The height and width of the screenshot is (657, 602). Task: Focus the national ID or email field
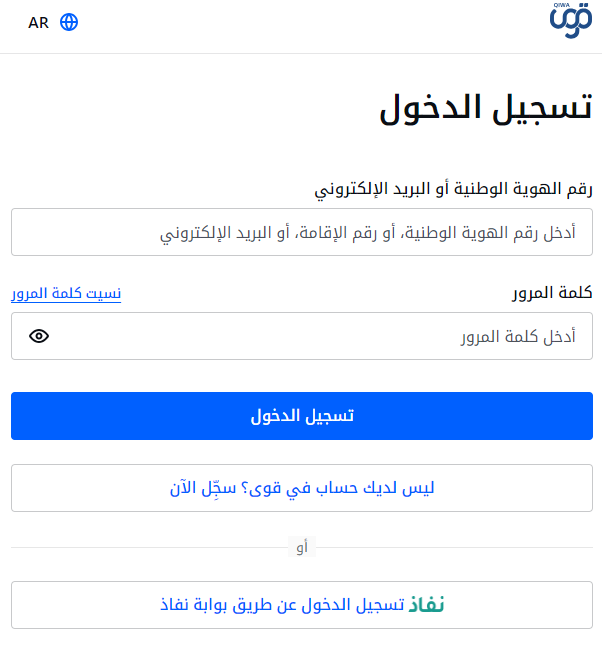(301, 232)
